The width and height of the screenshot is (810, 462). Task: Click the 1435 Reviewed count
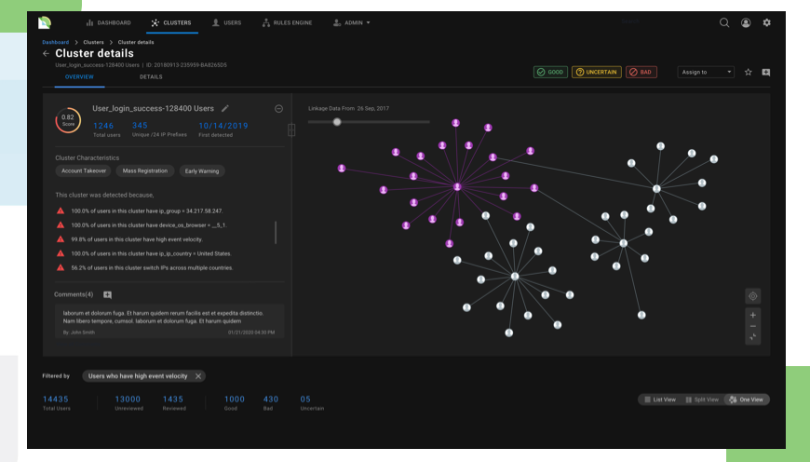173,399
